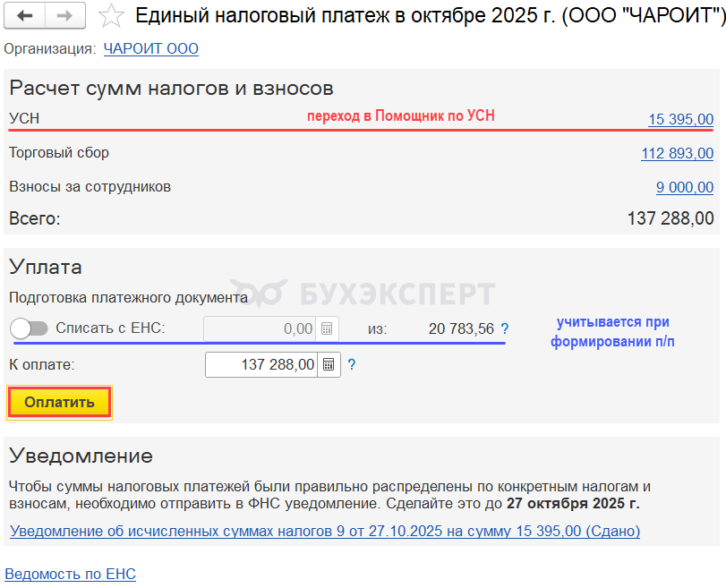
Task: Go forward with the right arrow button
Action: pos(64,16)
